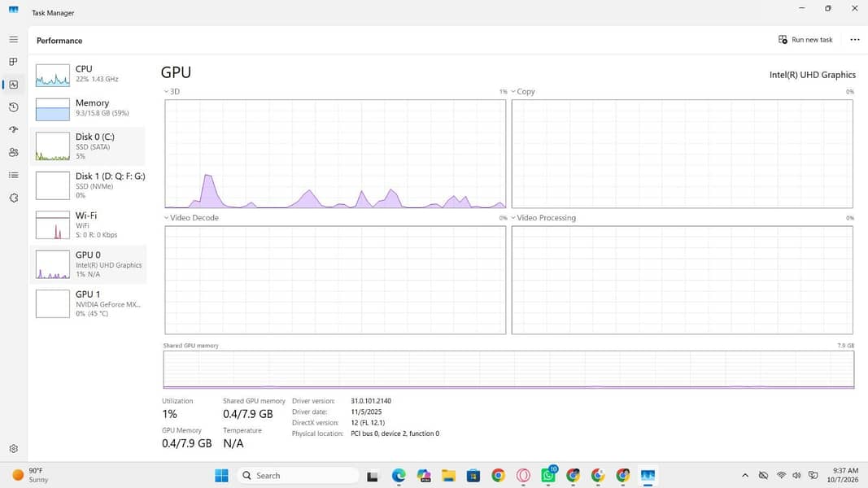Switch to the Users page icon

click(13, 152)
